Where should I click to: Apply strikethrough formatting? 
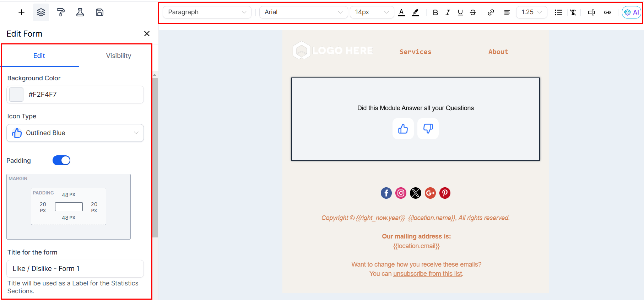coord(472,12)
